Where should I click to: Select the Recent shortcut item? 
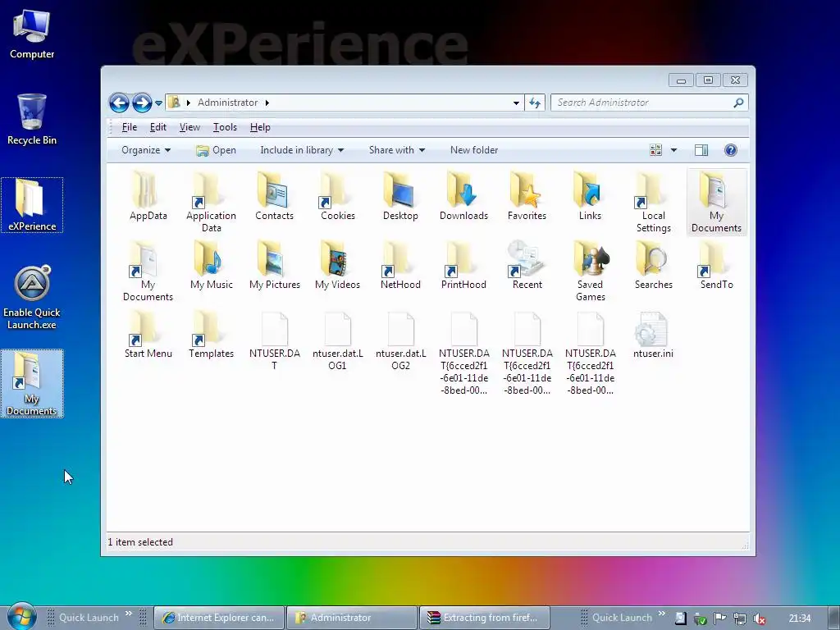527,265
